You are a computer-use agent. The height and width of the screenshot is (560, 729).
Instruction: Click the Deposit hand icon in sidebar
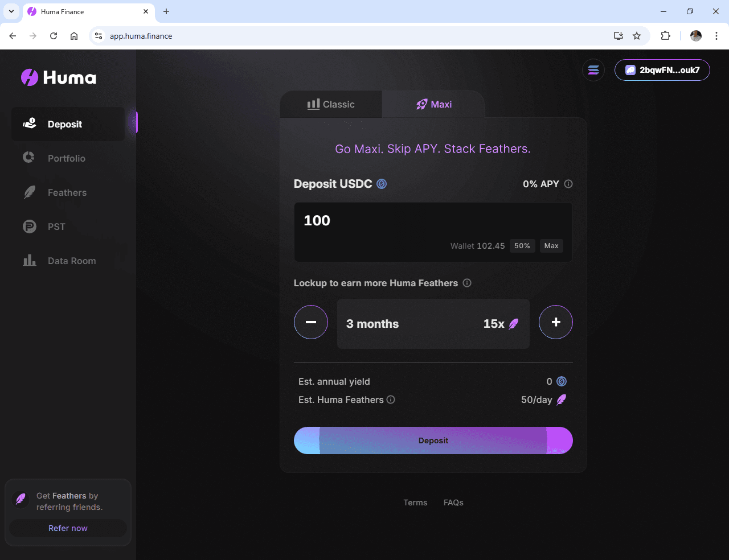(x=30, y=123)
